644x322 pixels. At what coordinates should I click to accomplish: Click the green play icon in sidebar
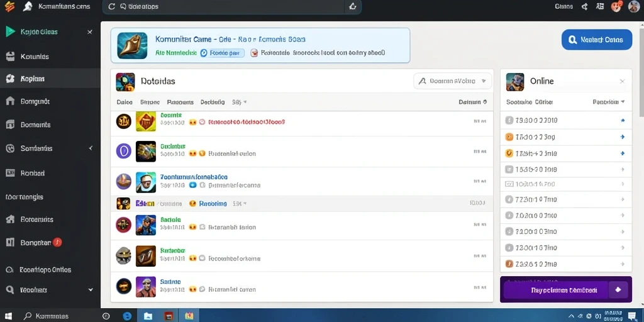tap(10, 31)
